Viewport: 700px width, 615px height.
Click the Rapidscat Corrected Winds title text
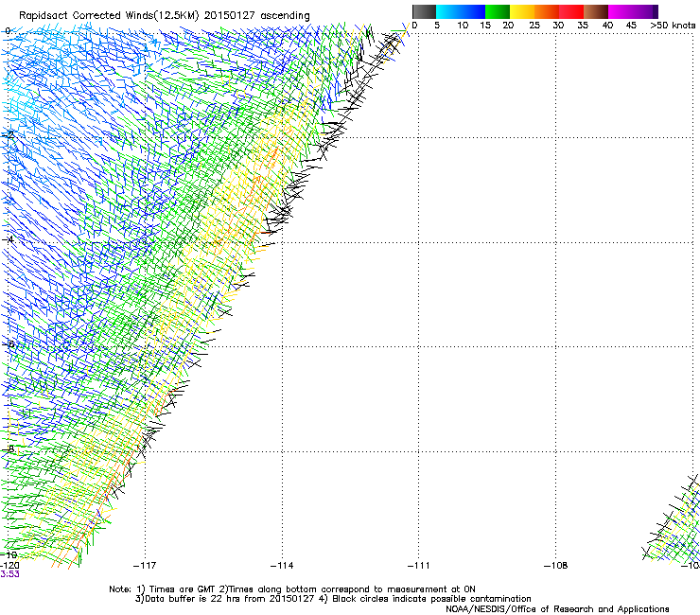coord(165,15)
